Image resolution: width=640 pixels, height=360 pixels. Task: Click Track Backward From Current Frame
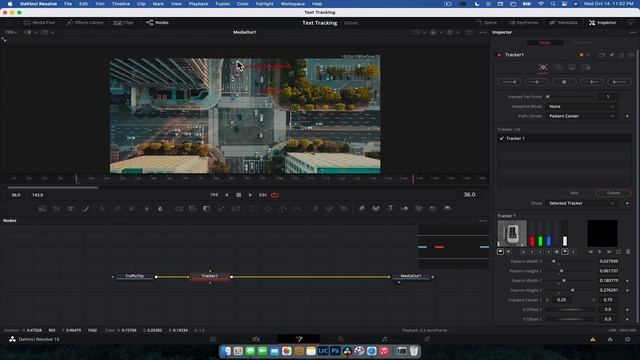click(x=536, y=82)
